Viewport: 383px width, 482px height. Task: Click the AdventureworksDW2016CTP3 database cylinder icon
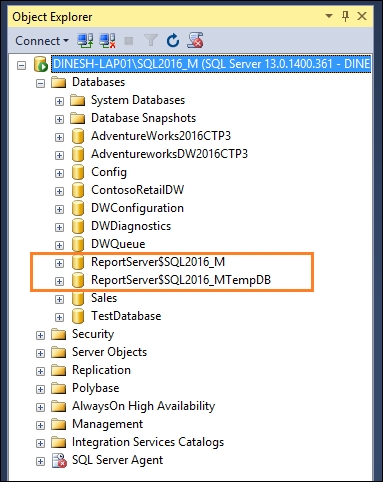tap(78, 154)
